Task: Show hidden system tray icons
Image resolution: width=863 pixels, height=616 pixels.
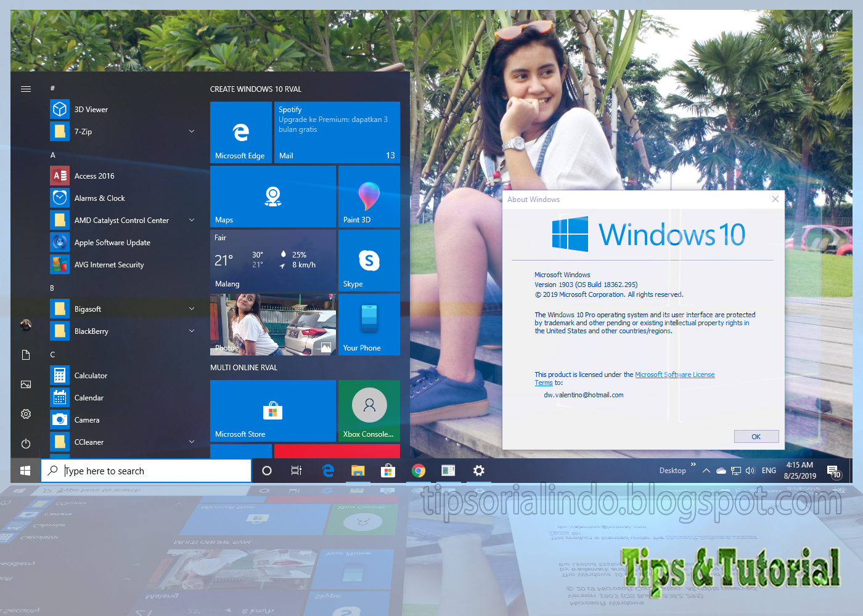Action: 706,471
